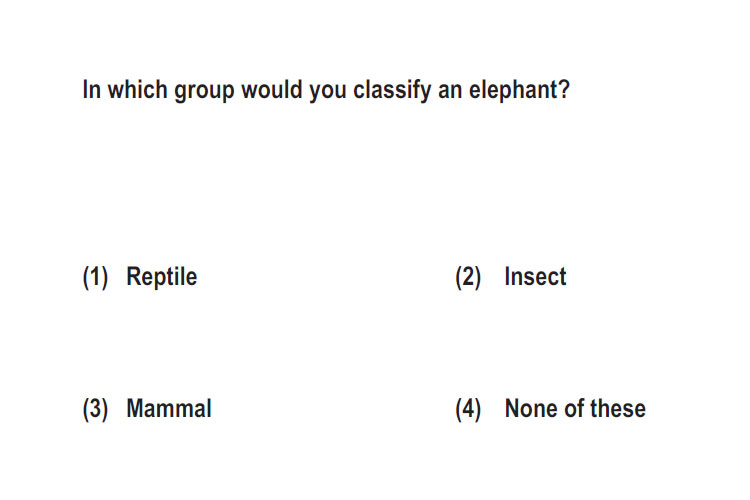Click the question mark ending the question
Image resolution: width=750 pixels, height=500 pixels.
[x=564, y=89]
